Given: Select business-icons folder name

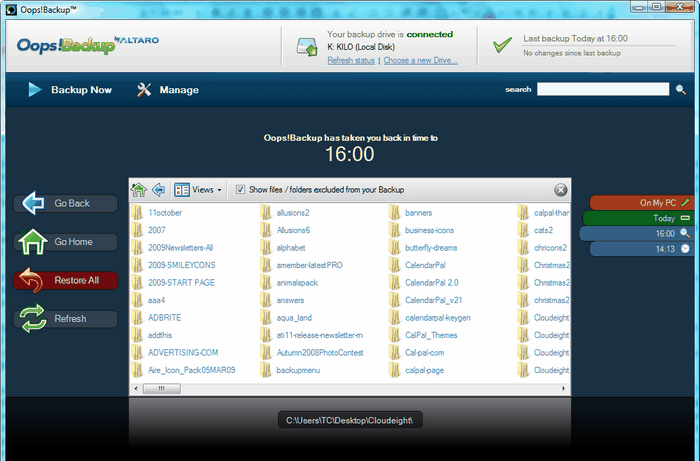Looking at the screenshot, I should pyautogui.click(x=429, y=230).
